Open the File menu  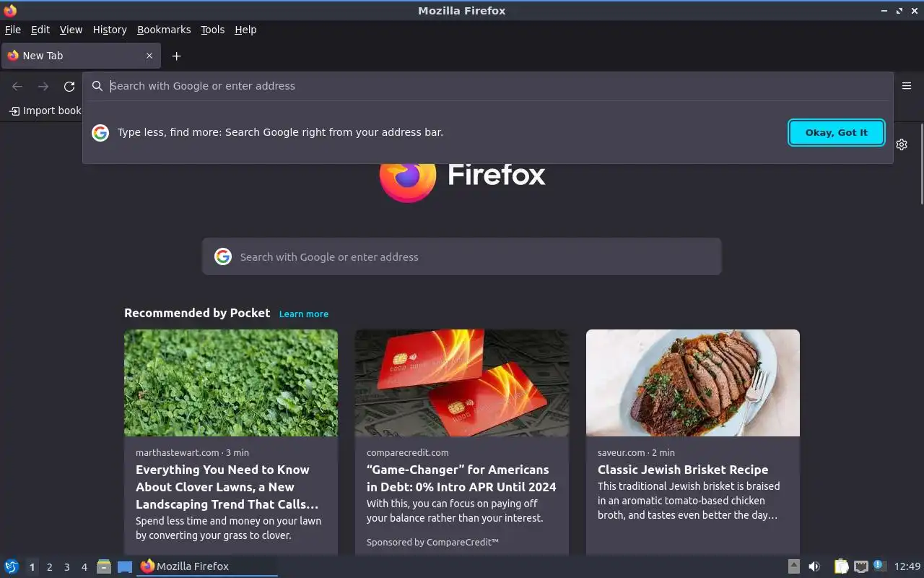13,30
